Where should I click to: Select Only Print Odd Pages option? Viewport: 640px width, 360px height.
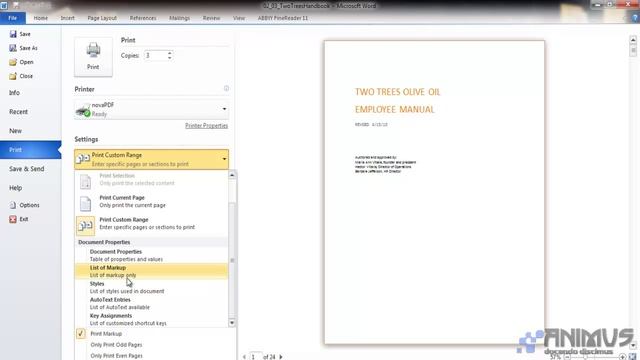pos(116,345)
